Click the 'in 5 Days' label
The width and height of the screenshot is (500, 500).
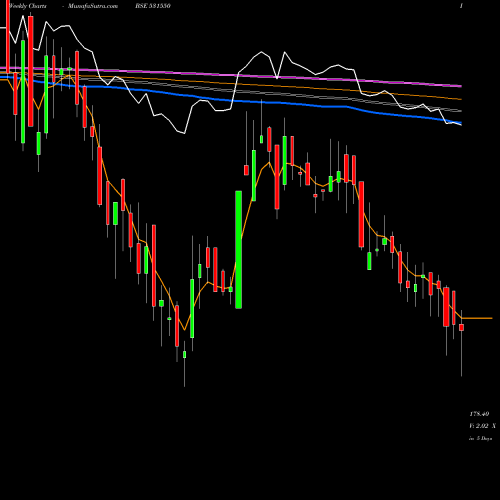pyautogui.click(x=481, y=438)
